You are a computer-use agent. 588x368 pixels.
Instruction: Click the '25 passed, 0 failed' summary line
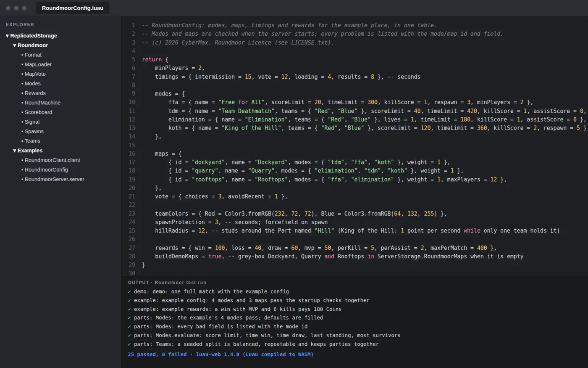tap(220, 355)
